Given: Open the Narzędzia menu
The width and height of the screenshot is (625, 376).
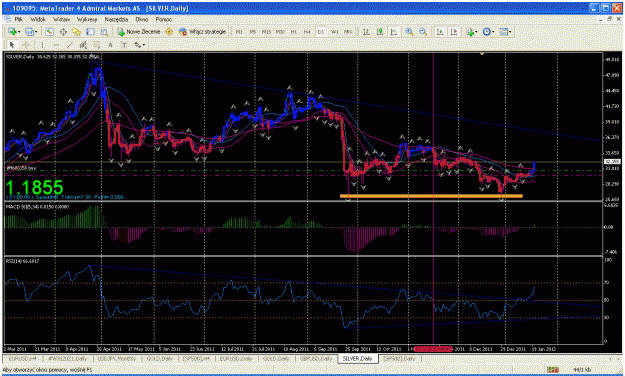Looking at the screenshot, I should [x=116, y=19].
